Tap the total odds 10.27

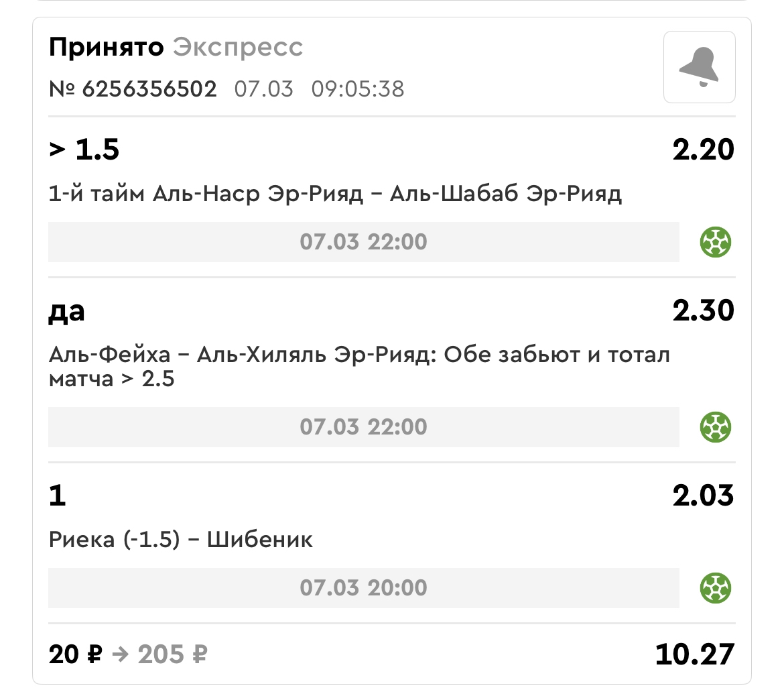[694, 654]
